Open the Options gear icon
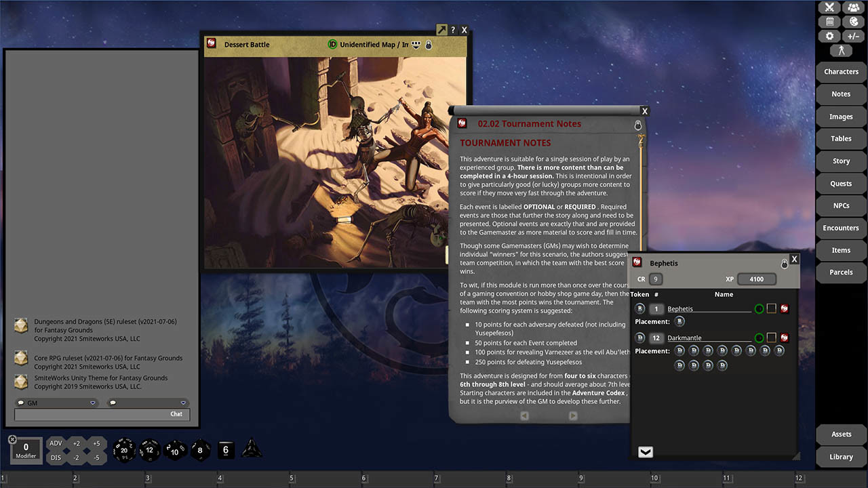This screenshot has width=868, height=488. point(829,36)
